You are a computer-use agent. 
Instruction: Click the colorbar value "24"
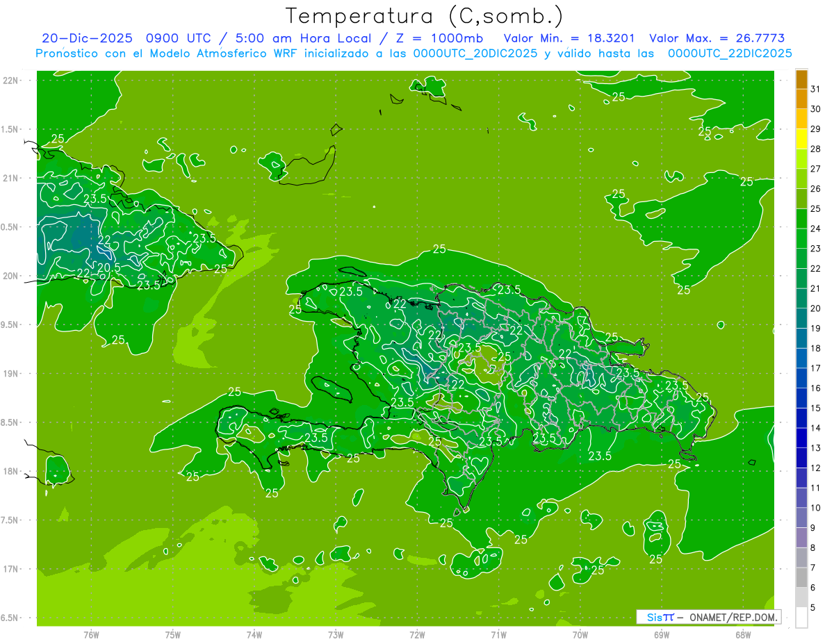pos(815,229)
